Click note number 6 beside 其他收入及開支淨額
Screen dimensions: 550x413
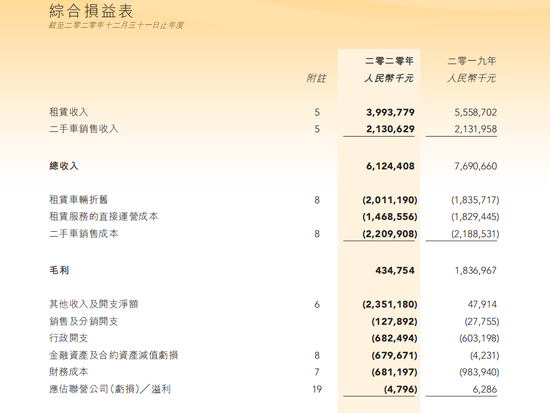tap(317, 304)
